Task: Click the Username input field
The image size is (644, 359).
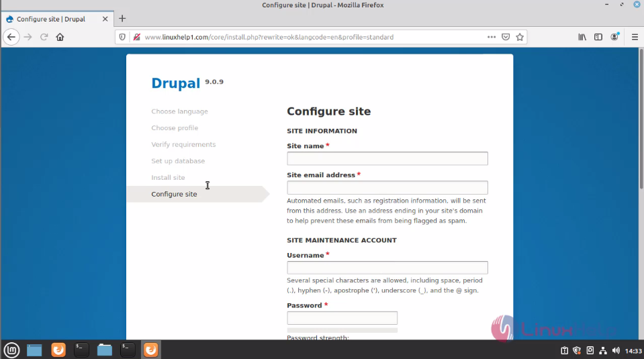Action: (387, 268)
